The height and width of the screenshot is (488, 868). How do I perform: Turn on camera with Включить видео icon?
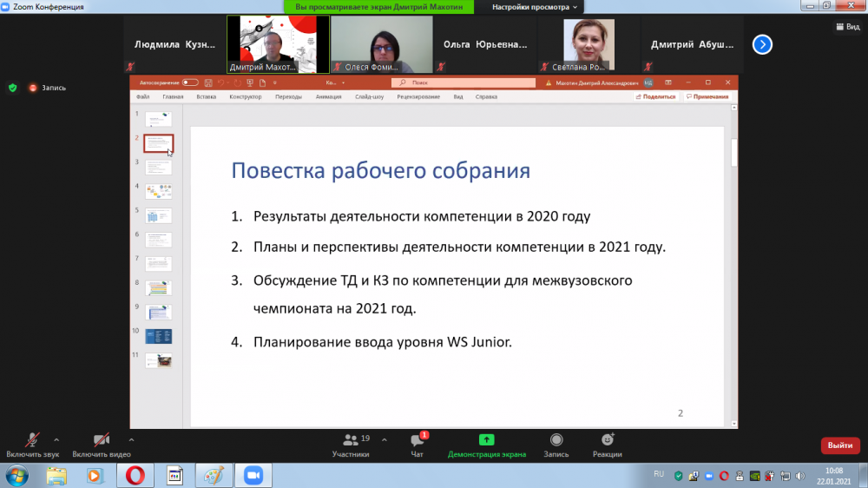[x=102, y=440]
